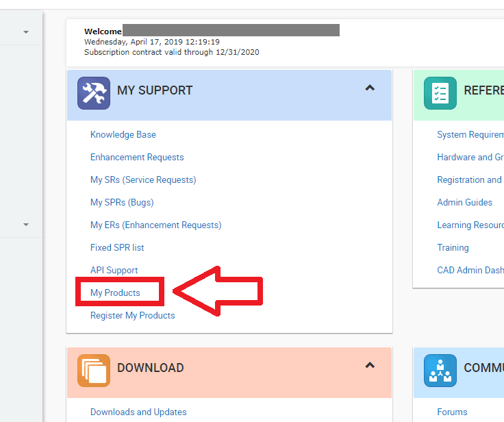The height and width of the screenshot is (422, 504).
Task: Open My SRs (Service Requests)
Action: pos(143,180)
